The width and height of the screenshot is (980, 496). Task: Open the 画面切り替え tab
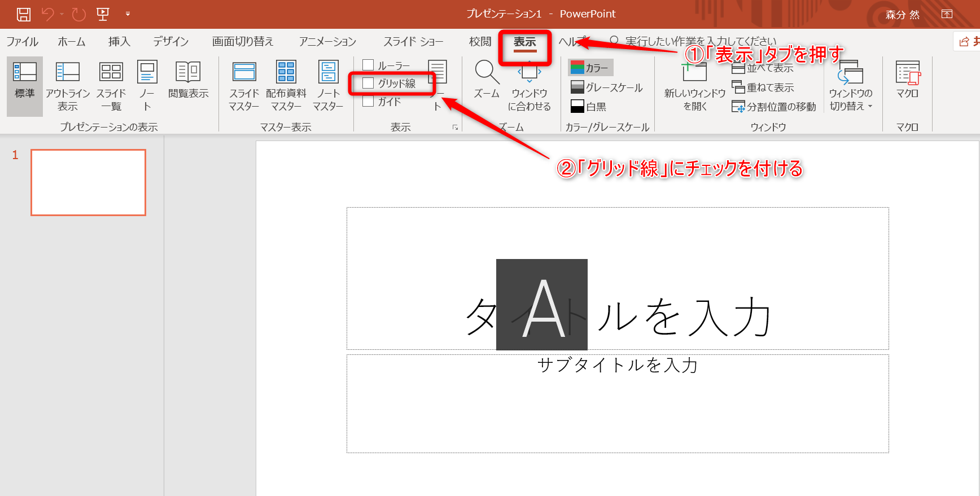pyautogui.click(x=243, y=42)
